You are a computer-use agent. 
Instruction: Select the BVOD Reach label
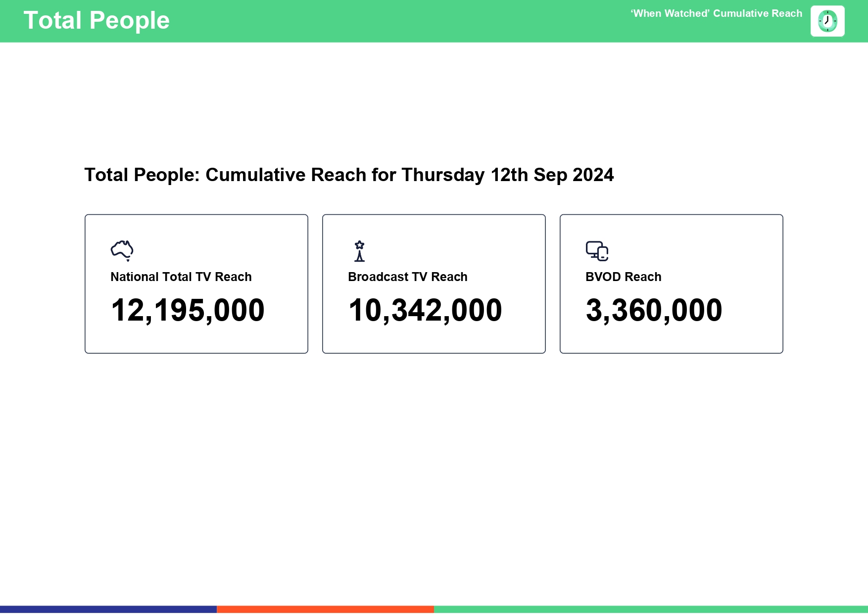click(x=624, y=277)
